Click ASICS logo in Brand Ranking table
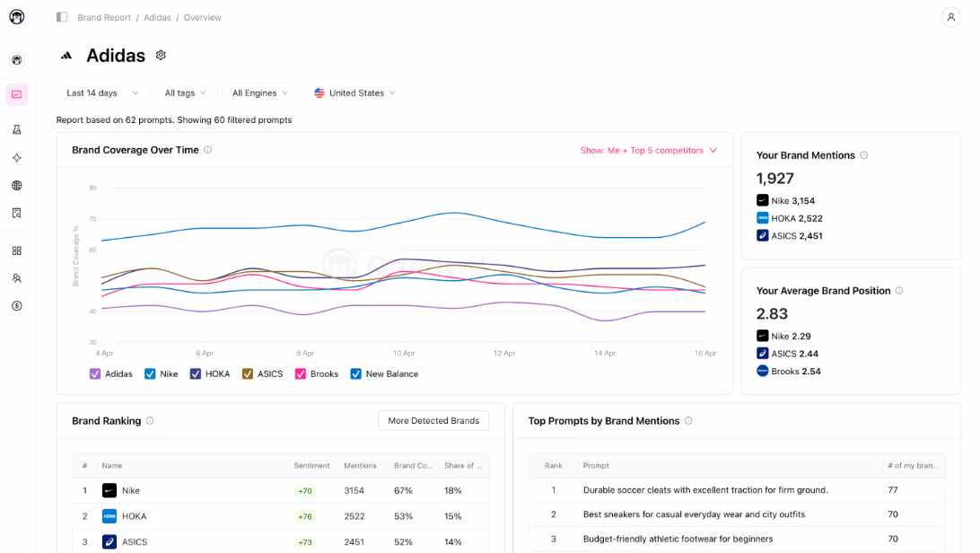 (109, 541)
